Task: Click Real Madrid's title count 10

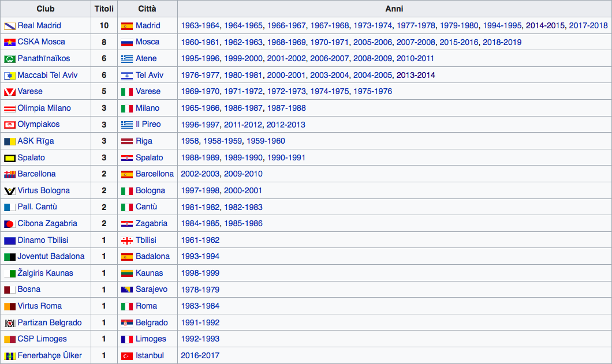Action: pyautogui.click(x=104, y=26)
